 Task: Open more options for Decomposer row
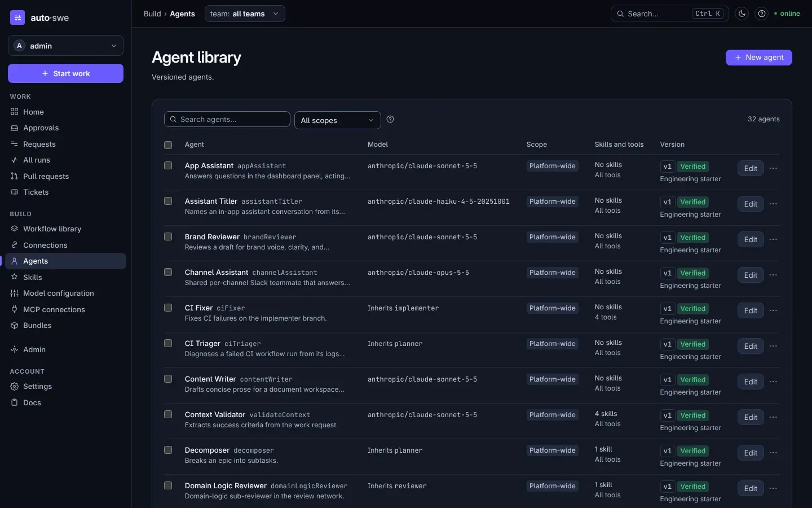(x=773, y=453)
